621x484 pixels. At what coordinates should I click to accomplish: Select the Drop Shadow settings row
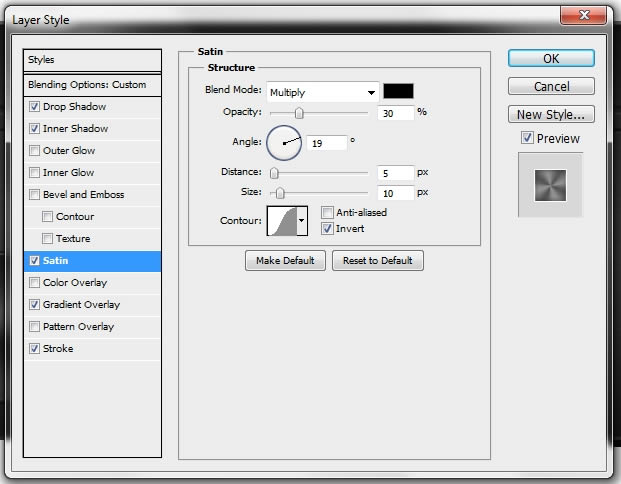click(92, 107)
